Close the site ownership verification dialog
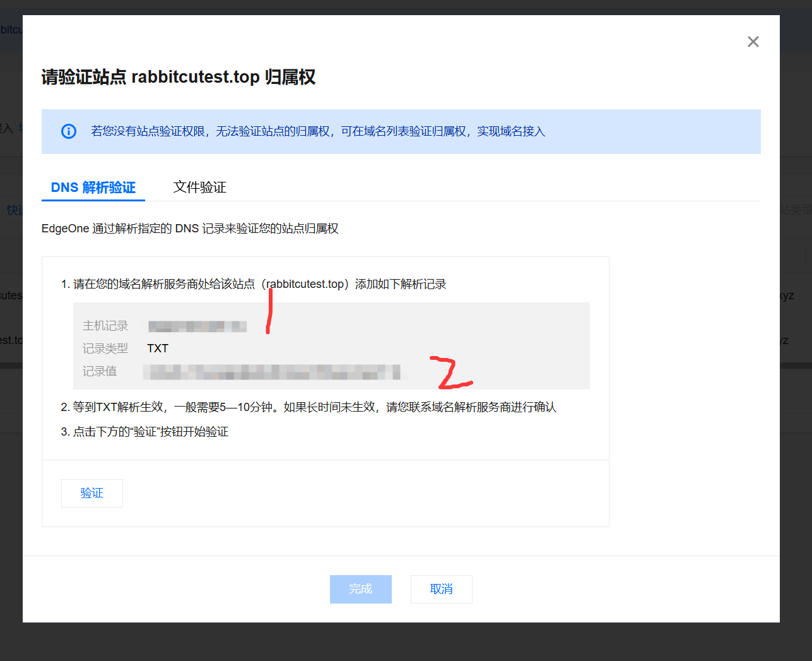Image resolution: width=812 pixels, height=661 pixels. coord(753,42)
